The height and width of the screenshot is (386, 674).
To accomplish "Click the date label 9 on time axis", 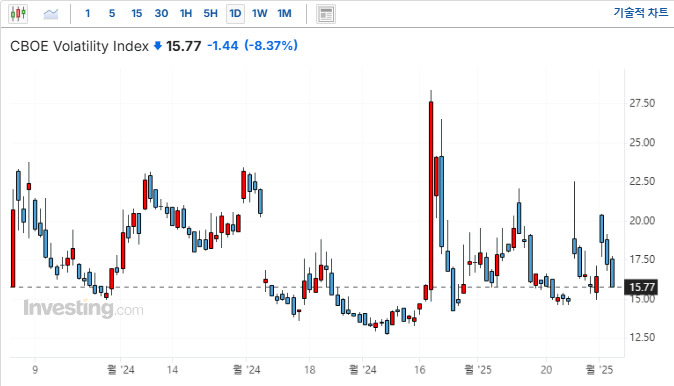I will pos(35,370).
